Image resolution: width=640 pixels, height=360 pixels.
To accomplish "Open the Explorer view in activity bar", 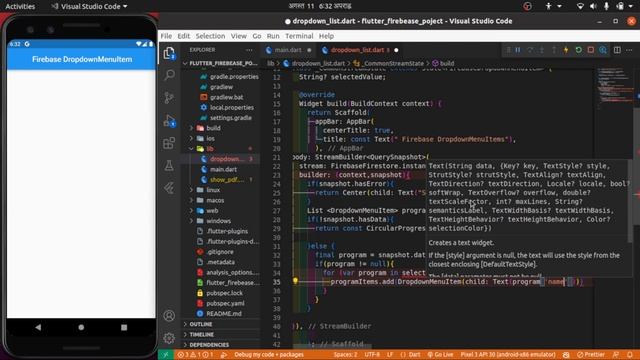I will coord(169,53).
